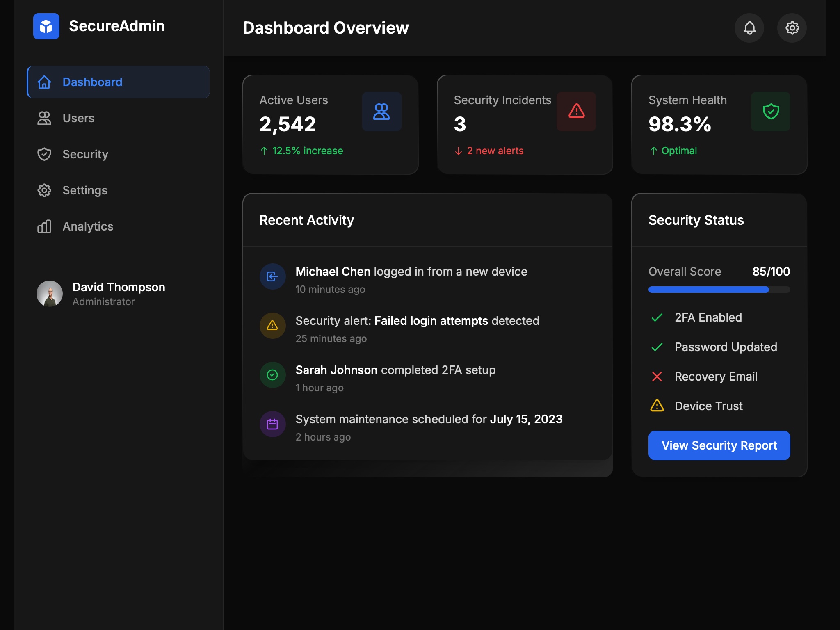Click the Recovery Email red X
The image size is (840, 630).
[657, 376]
